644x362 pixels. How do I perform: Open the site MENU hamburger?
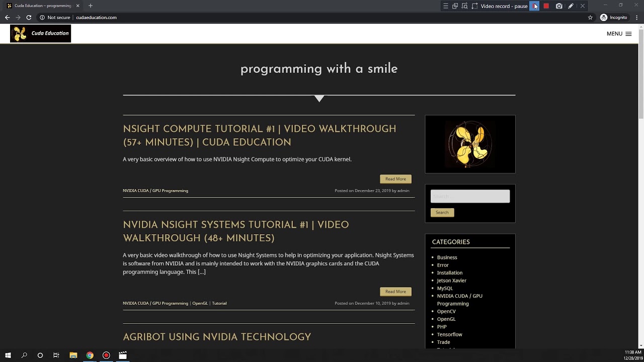coord(619,34)
